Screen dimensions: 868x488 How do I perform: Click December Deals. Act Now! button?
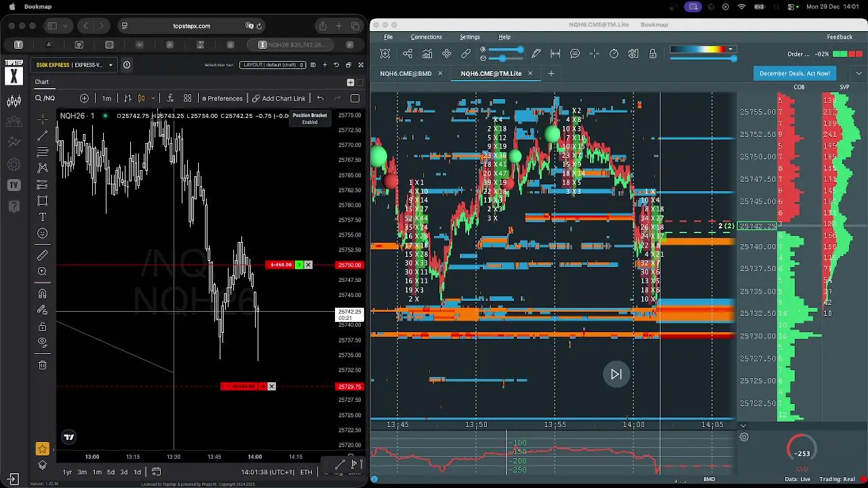pyautogui.click(x=795, y=73)
